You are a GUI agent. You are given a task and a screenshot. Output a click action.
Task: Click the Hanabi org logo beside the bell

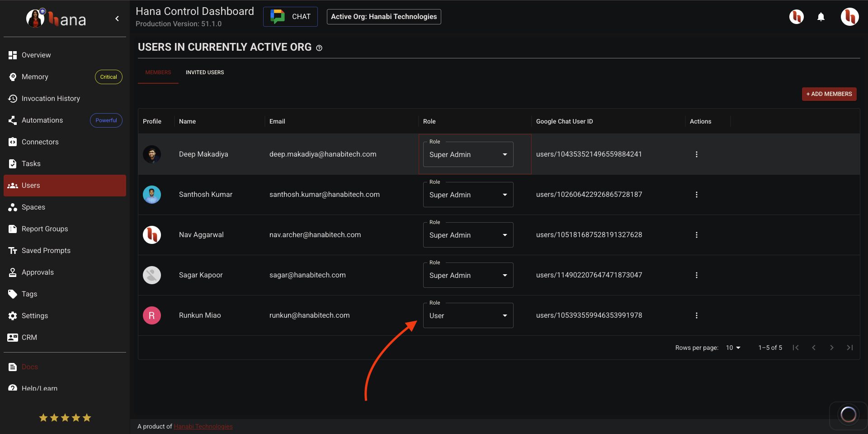[797, 17]
